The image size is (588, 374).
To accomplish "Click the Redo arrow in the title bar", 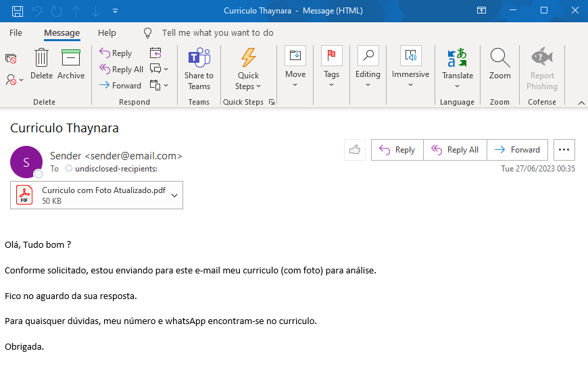I will [x=57, y=11].
